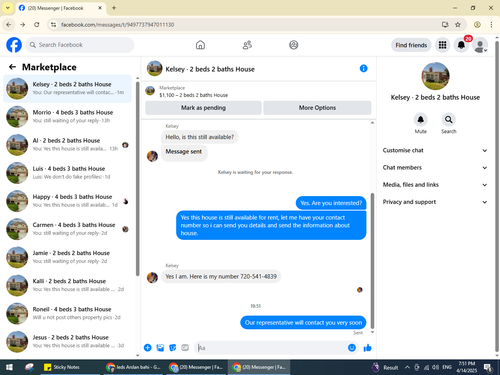
Task: Bookmark this page with the star icon
Action: [458, 25]
